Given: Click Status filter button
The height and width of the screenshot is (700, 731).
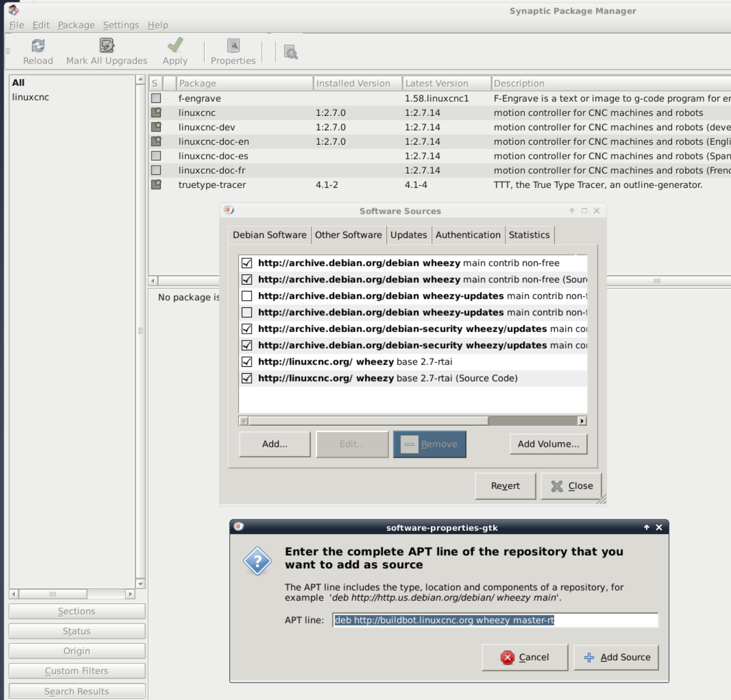Looking at the screenshot, I should coord(77,631).
